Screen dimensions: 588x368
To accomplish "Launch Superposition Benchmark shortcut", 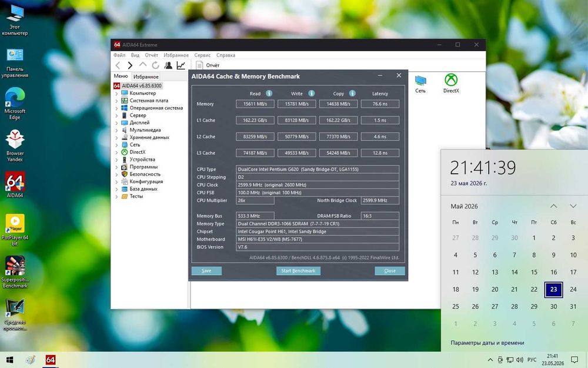I will pos(15,272).
